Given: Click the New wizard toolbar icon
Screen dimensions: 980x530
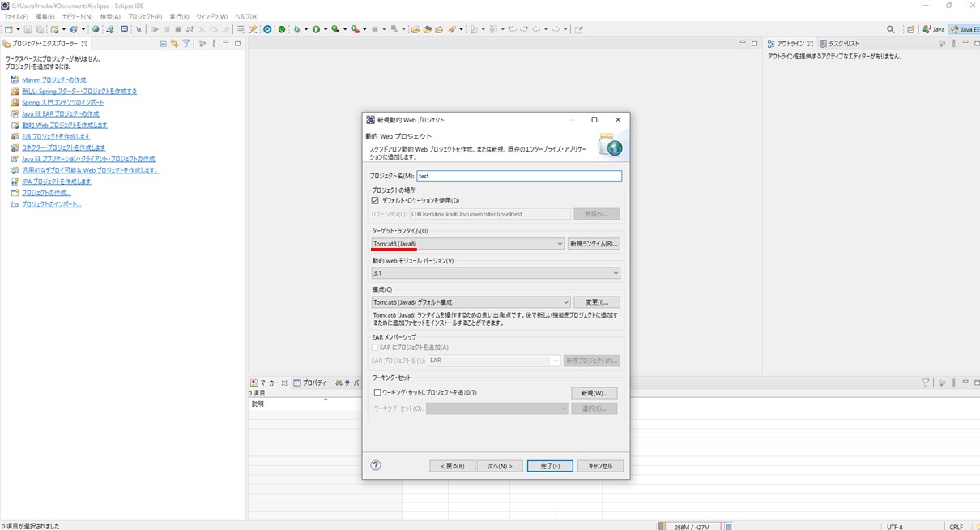Looking at the screenshot, I should pos(7,29).
